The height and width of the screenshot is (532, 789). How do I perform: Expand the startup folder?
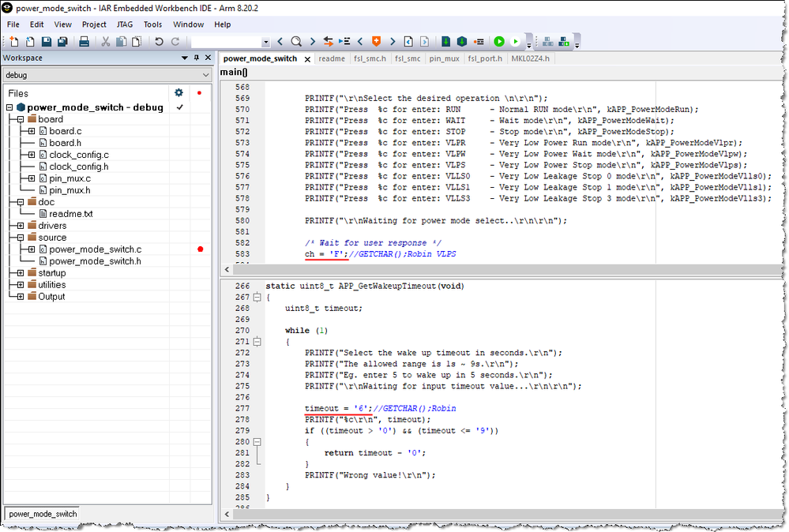(21, 272)
